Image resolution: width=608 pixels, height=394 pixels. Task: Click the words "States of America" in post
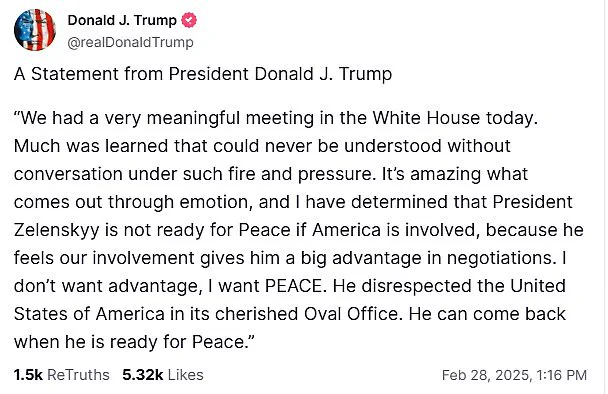(89, 314)
